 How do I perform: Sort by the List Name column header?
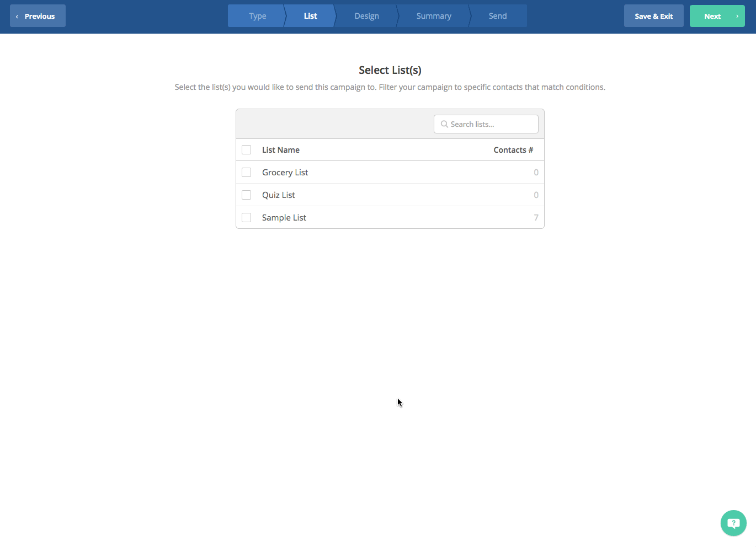point(281,150)
